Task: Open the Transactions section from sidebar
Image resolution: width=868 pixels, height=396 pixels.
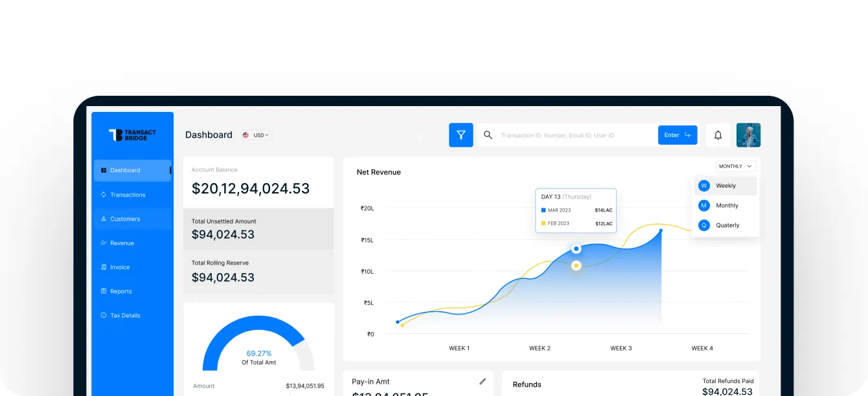Action: click(x=128, y=194)
